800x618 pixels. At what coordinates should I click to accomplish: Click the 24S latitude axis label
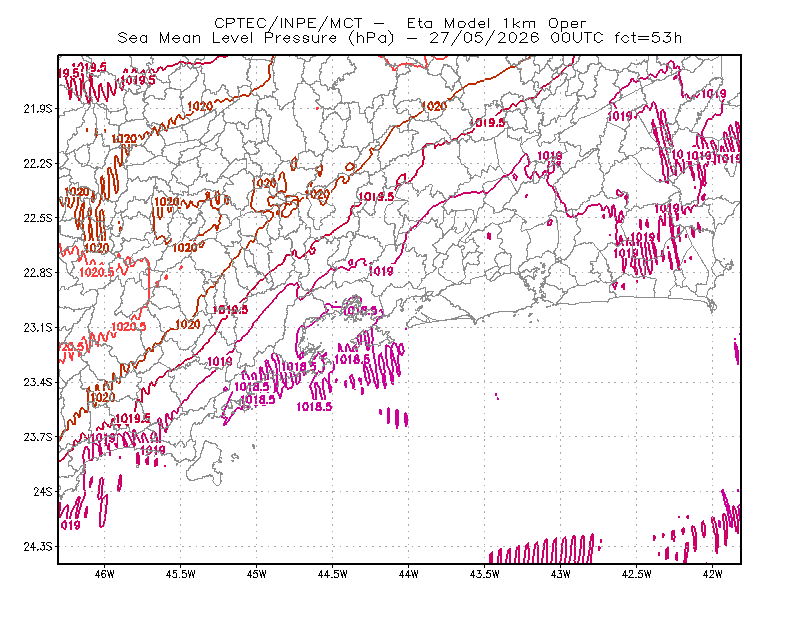click(43, 491)
